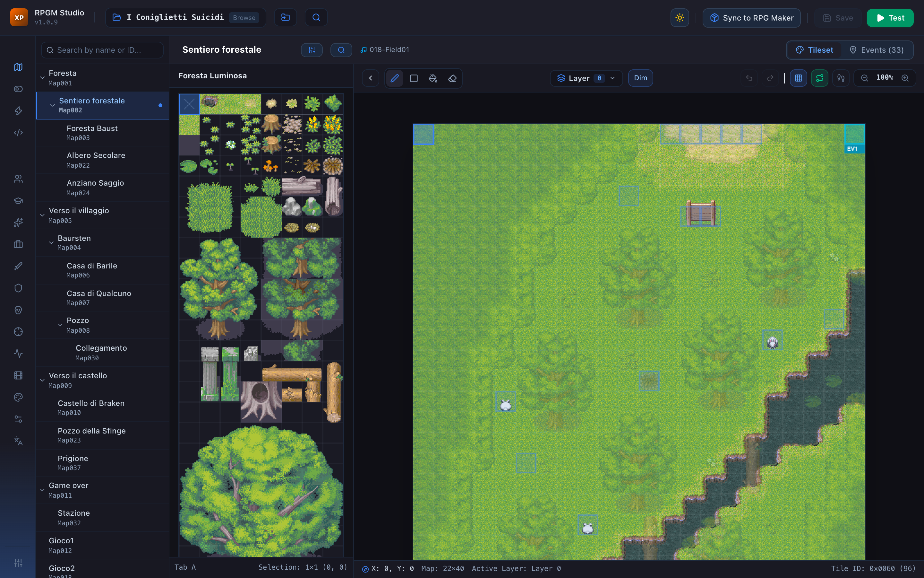
Task: Open the project folder icon button
Action: 285,17
